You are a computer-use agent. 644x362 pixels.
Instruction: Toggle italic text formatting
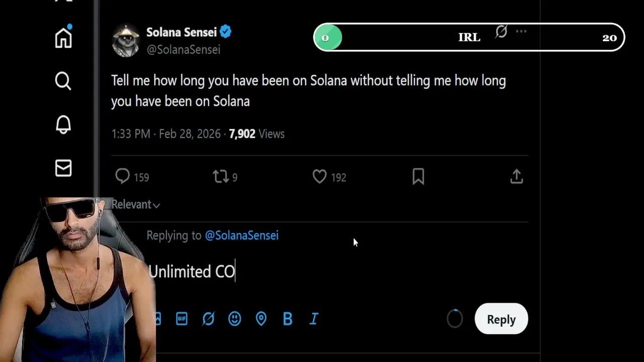pos(314,319)
